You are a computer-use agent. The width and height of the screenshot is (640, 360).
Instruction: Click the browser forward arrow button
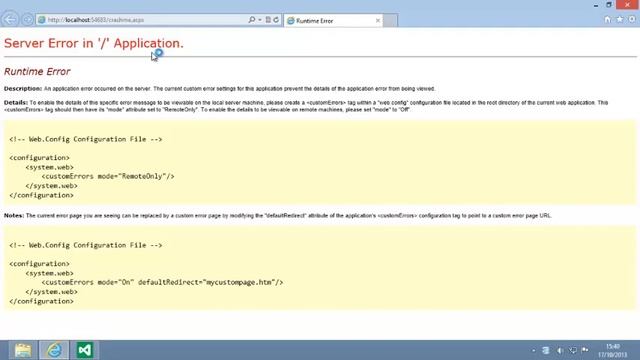click(x=27, y=20)
